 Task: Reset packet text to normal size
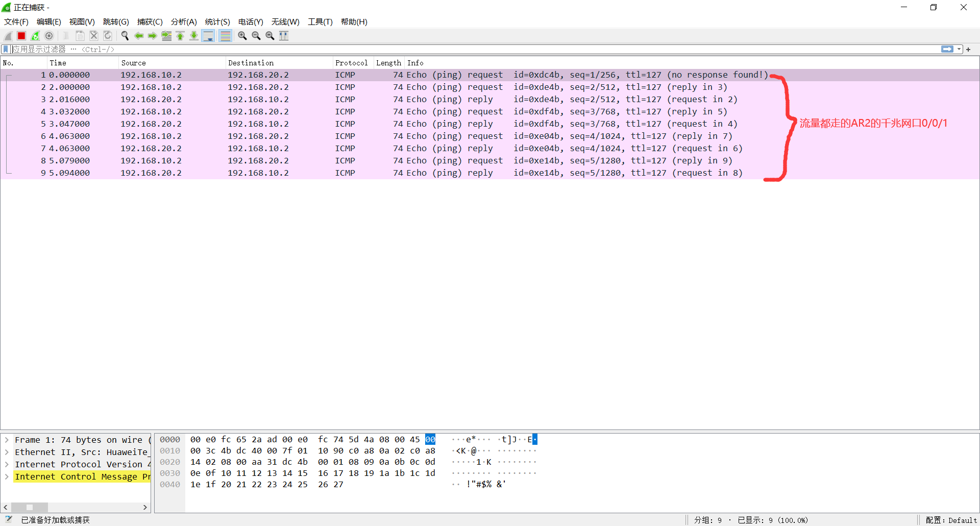pos(270,36)
